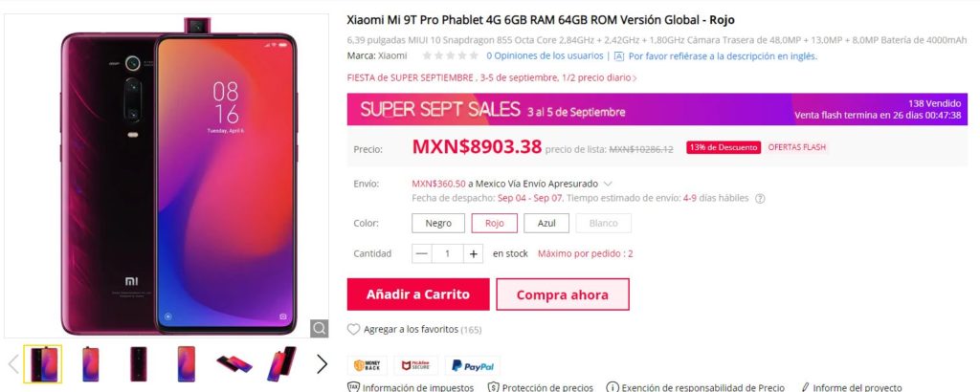Screen dimensions: 980x392
Task: Select the black phone back-view thumbnail
Action: tap(139, 364)
